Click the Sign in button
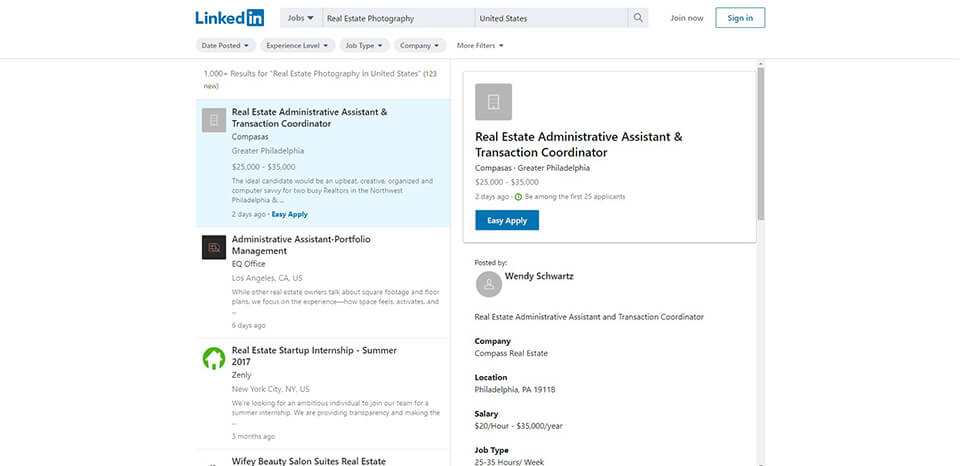The image size is (960, 466). pyautogui.click(x=740, y=18)
